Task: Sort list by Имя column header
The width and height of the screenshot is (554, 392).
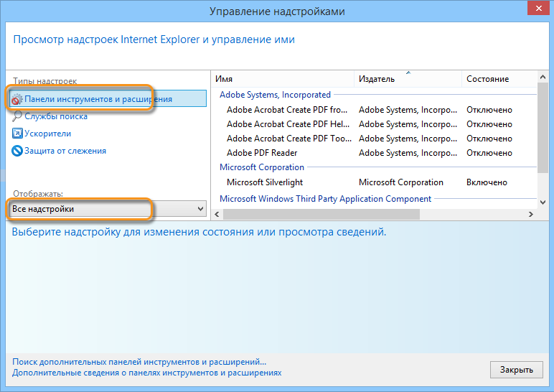Action: 283,79
